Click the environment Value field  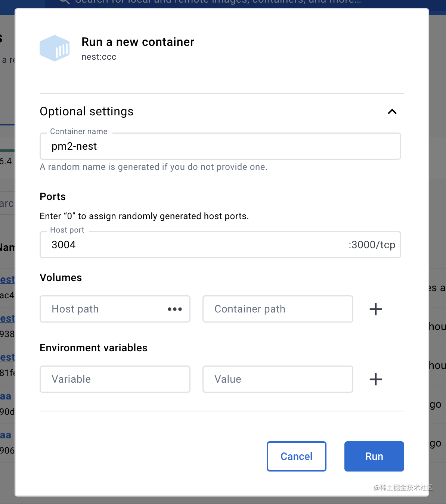(278, 379)
